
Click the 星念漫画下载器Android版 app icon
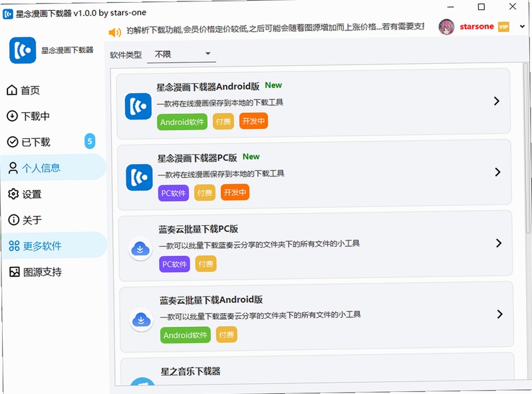(x=138, y=106)
